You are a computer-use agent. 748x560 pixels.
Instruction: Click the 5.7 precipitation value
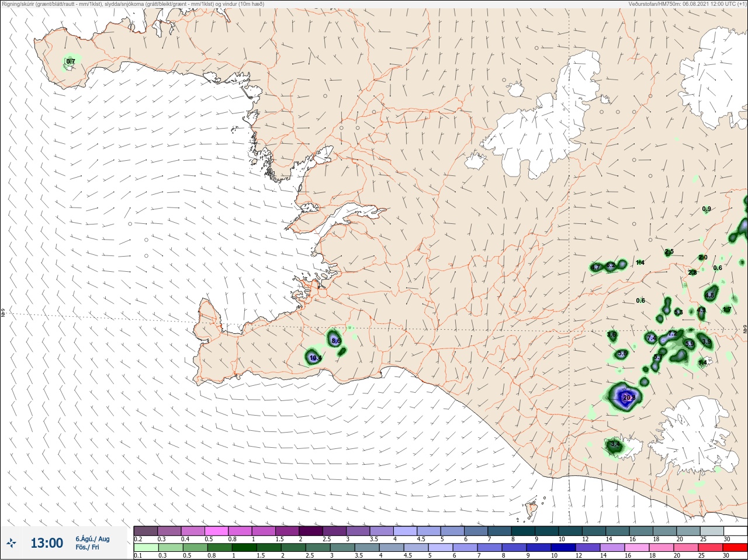[657, 358]
